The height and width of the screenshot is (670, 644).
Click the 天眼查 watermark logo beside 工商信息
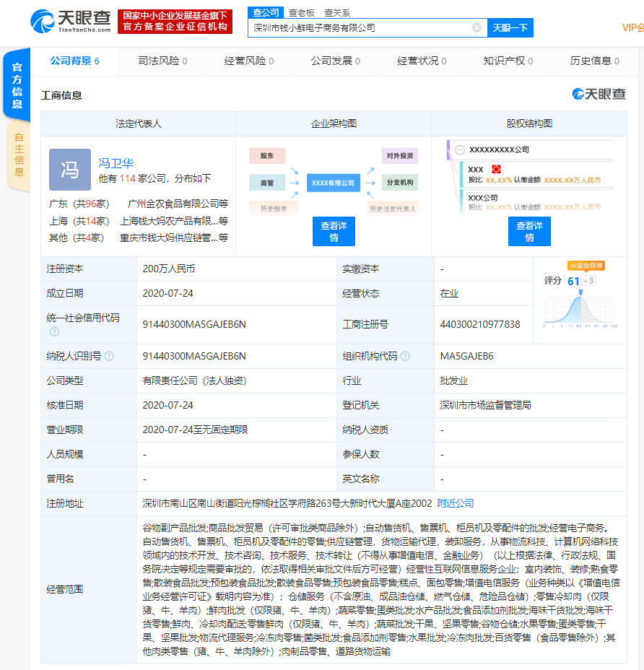tap(599, 95)
